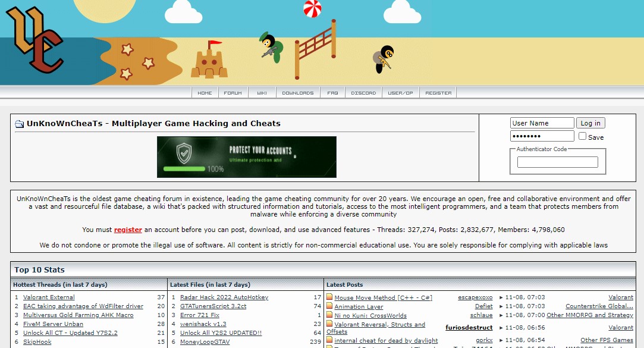Open the wenishack v1.3 file
644x348 pixels.
[203, 324]
